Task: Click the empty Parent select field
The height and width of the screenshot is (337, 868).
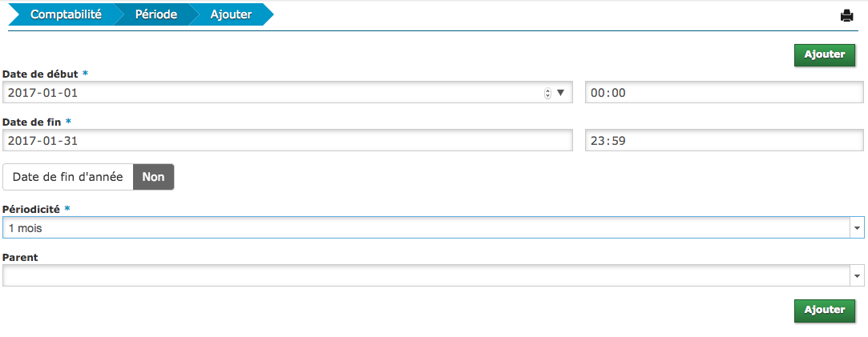Action: pos(425,276)
